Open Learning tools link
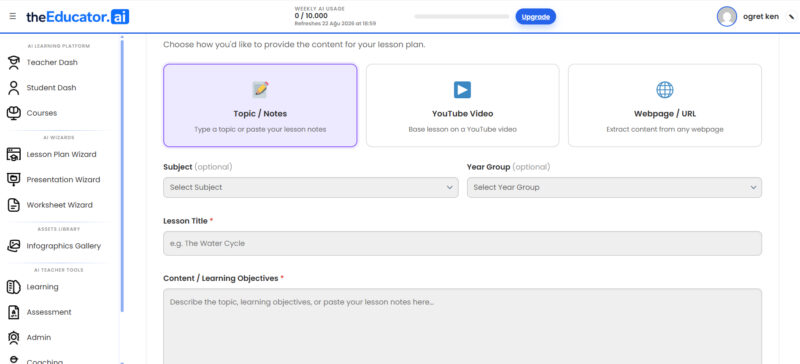 coord(42,287)
